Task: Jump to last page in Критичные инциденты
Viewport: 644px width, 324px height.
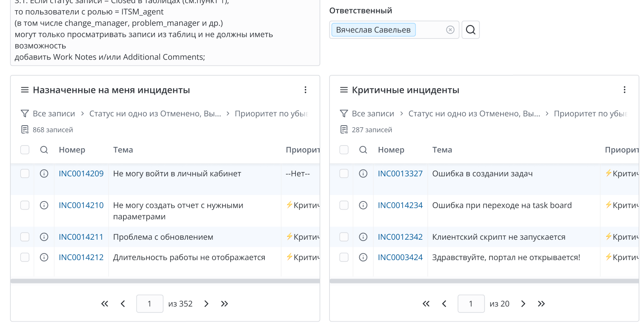Action: (x=541, y=304)
